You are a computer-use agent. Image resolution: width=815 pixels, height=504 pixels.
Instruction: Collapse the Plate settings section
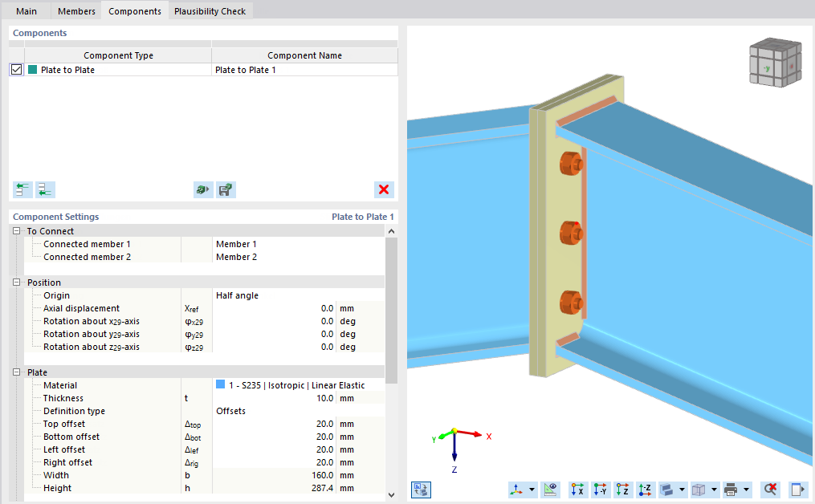point(14,372)
